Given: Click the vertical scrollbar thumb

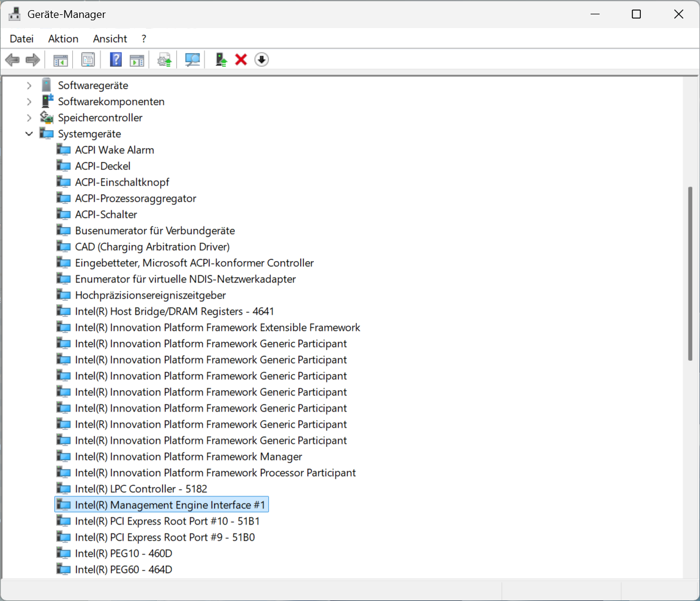Looking at the screenshot, I should click(690, 274).
